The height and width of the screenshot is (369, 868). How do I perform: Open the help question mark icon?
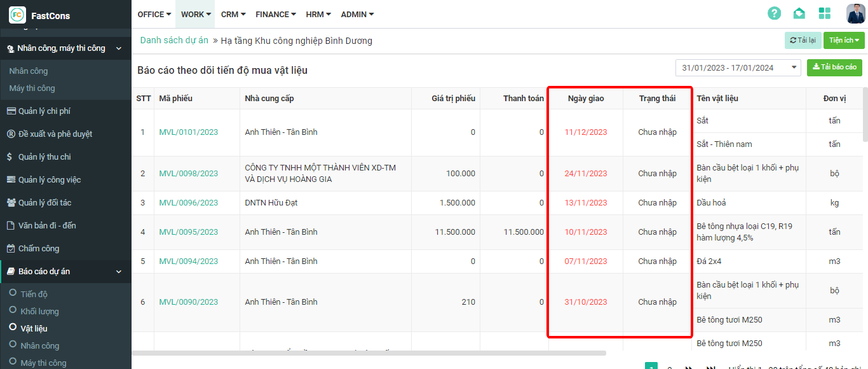pyautogui.click(x=774, y=13)
